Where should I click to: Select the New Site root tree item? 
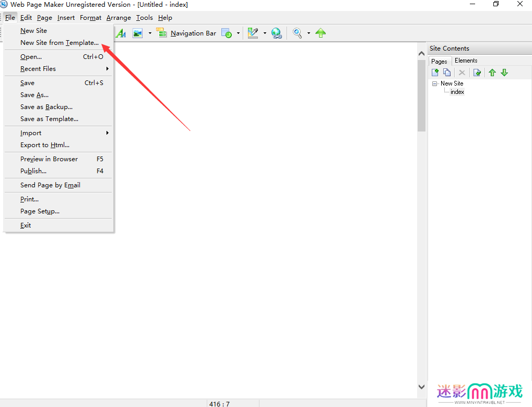pos(452,83)
